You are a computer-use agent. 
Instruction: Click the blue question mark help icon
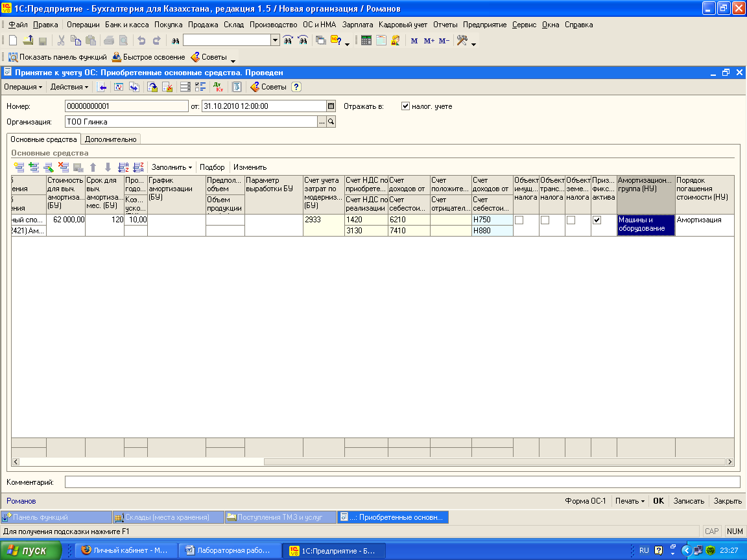pyautogui.click(x=296, y=87)
